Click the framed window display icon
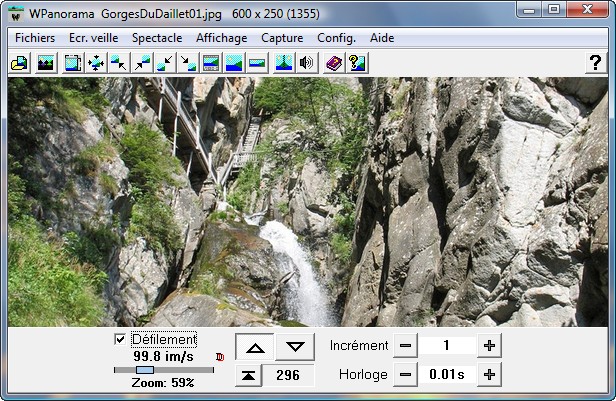 (211, 63)
